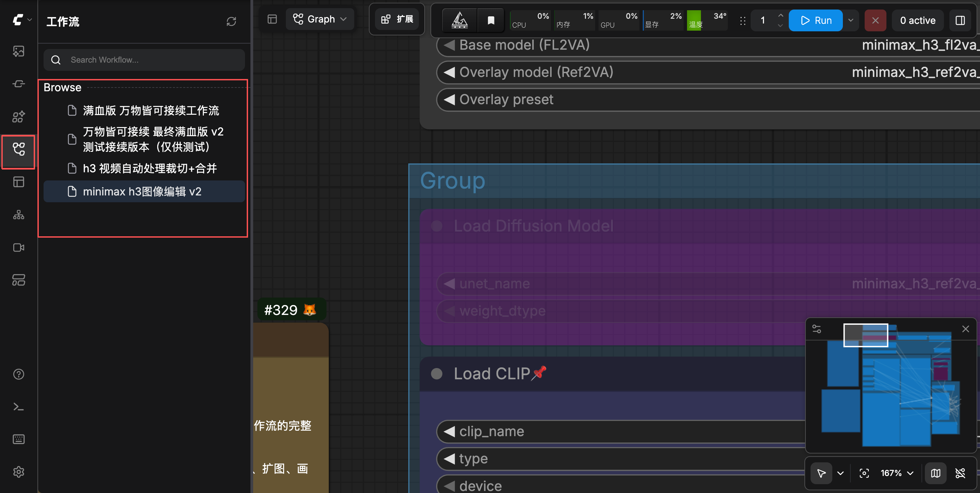Close the minimap panel
Screen dimensions: 980x493
coord(966,329)
